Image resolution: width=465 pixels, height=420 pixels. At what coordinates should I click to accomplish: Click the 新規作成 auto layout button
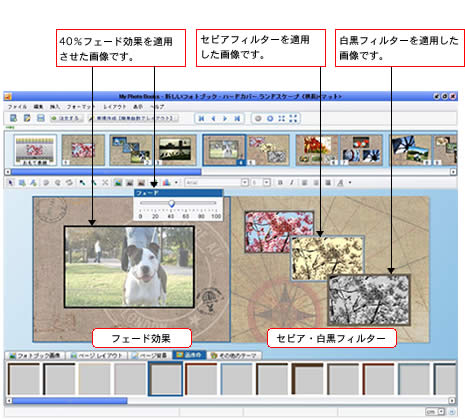tap(133, 118)
